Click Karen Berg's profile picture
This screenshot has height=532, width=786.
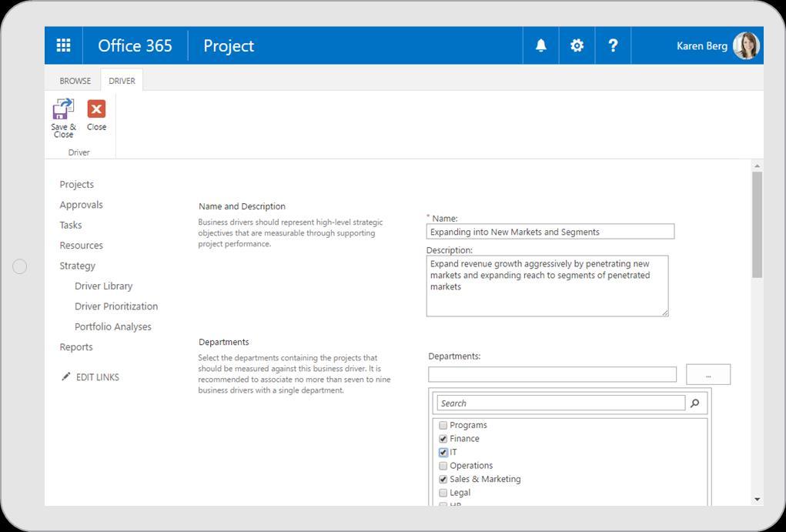tap(746, 45)
